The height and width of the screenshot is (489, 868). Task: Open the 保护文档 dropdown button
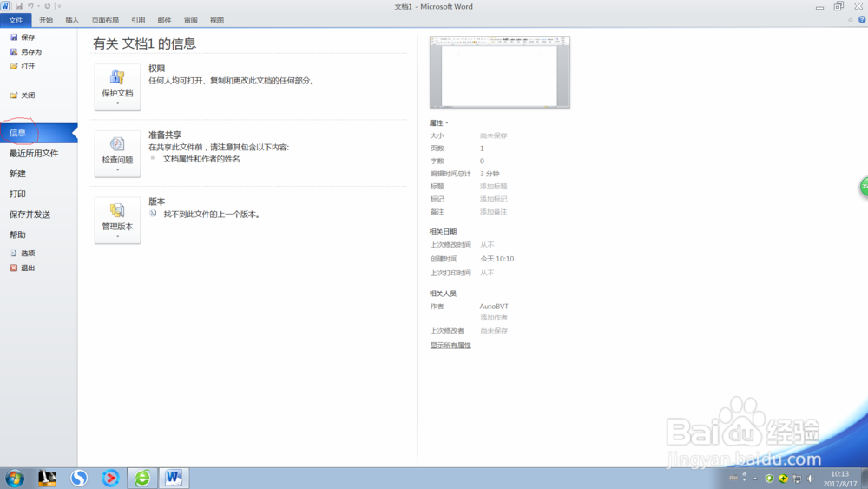click(x=117, y=88)
